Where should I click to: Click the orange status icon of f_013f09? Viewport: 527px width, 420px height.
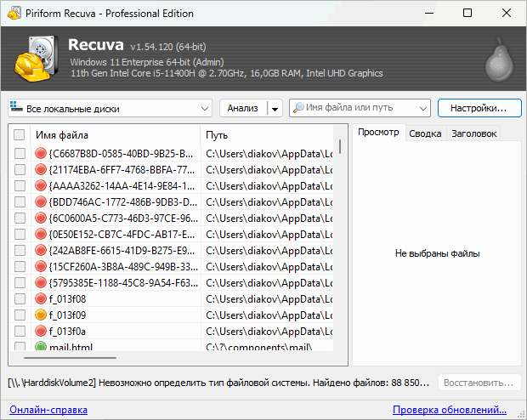point(41,315)
